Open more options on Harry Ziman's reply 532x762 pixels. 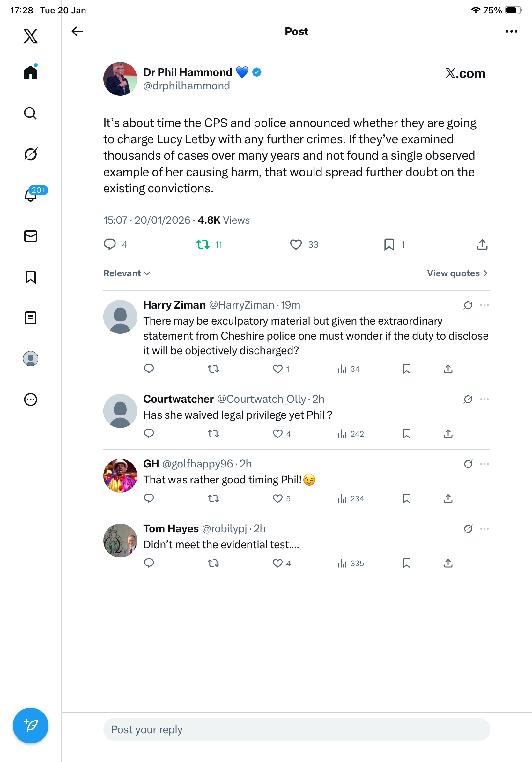click(x=484, y=305)
